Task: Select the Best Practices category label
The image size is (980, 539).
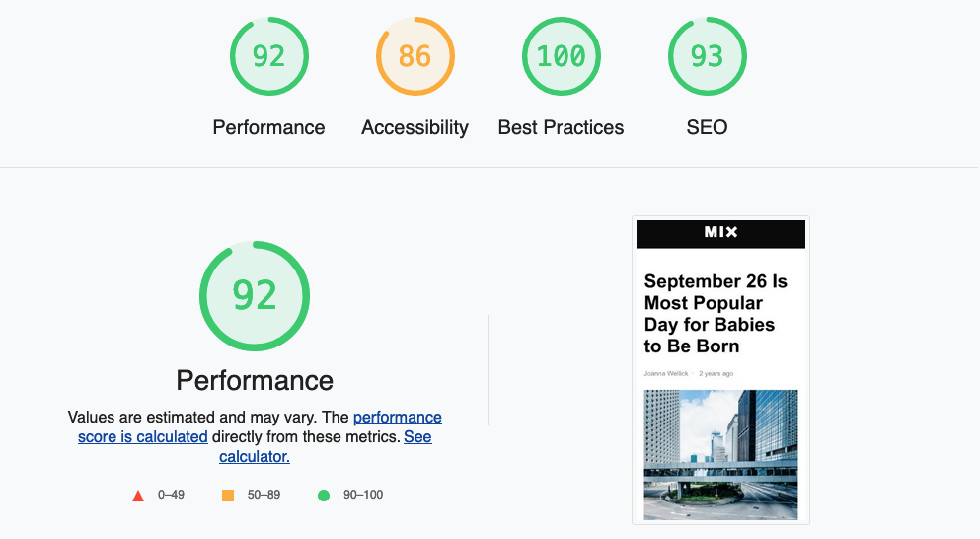Action: [562, 127]
